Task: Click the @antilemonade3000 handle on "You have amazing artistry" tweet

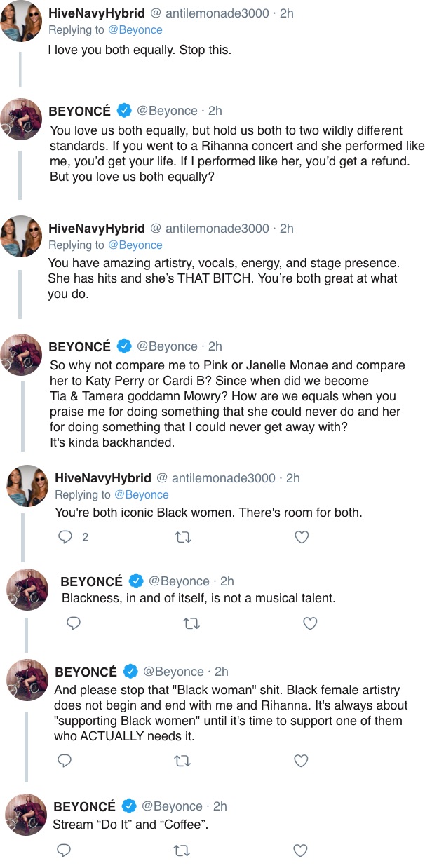Action: click(217, 229)
